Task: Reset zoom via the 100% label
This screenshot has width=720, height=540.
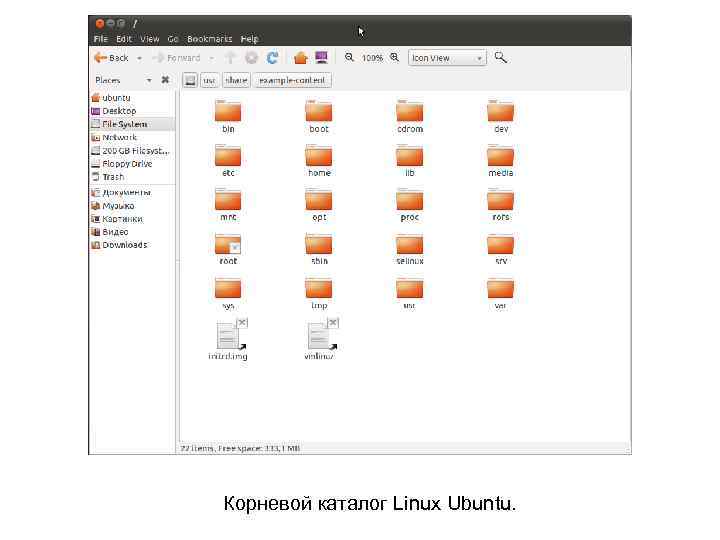Action: tap(372, 58)
